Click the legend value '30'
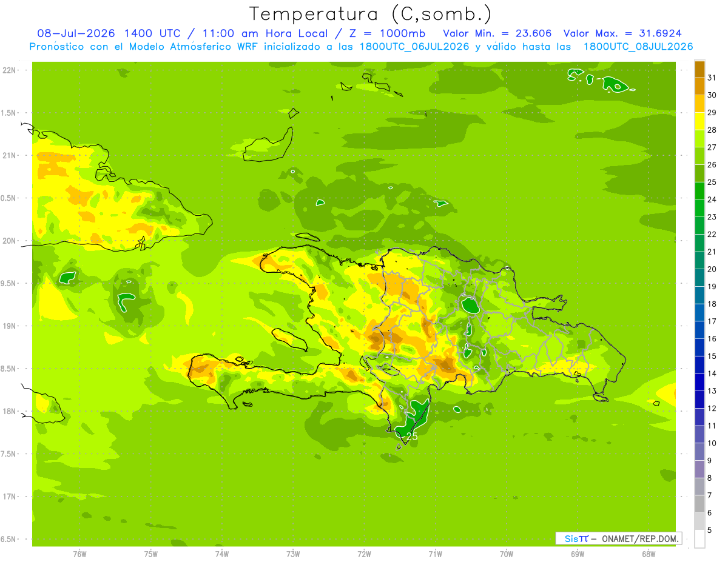This screenshot has width=728, height=562. pyautogui.click(x=712, y=95)
